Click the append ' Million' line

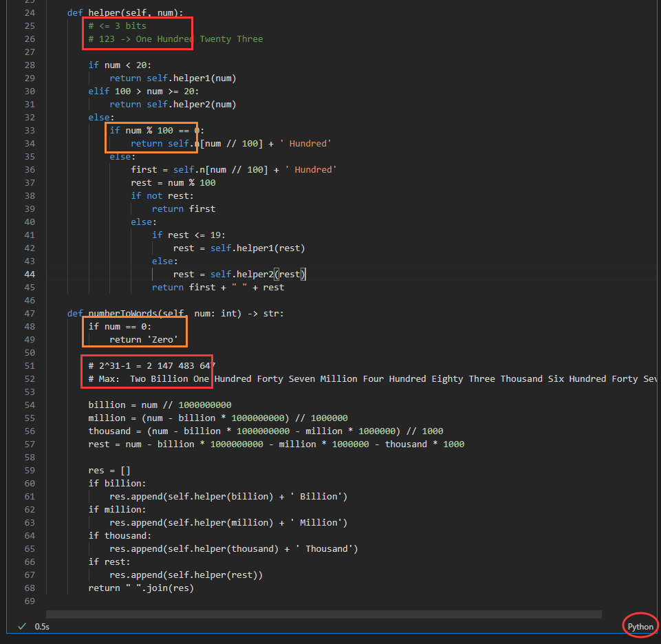228,522
